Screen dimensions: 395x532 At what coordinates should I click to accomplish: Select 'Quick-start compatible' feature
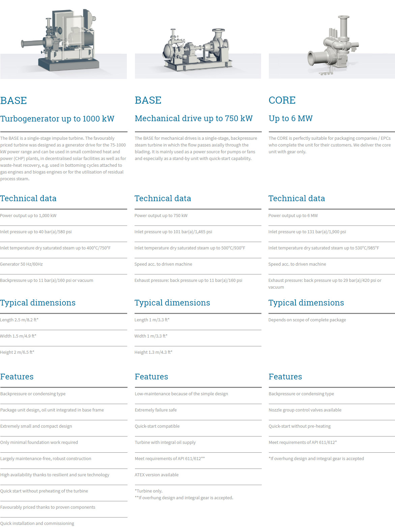(x=157, y=426)
